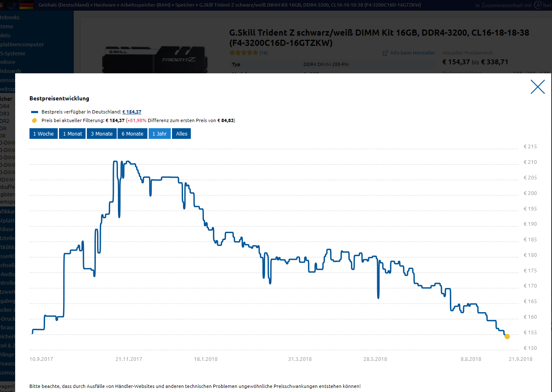Open the (16) reviews count link

[264, 53]
